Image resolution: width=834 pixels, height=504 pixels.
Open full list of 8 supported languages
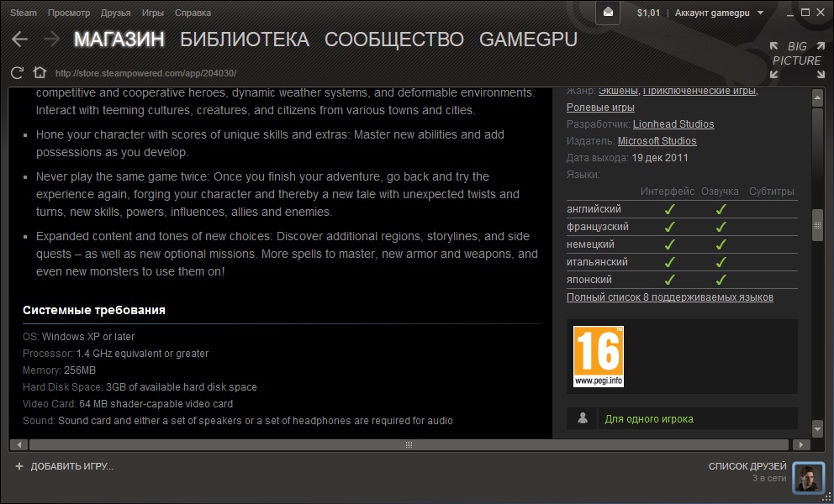670,297
